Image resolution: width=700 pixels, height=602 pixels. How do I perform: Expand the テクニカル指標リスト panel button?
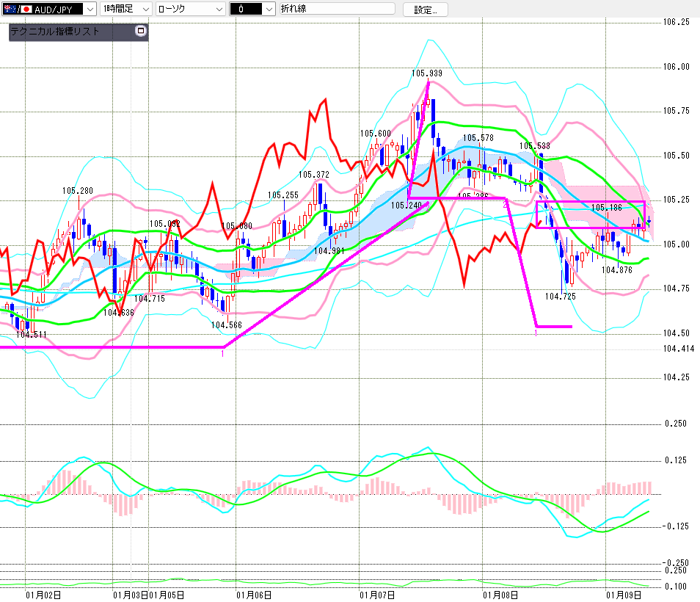coord(141,32)
